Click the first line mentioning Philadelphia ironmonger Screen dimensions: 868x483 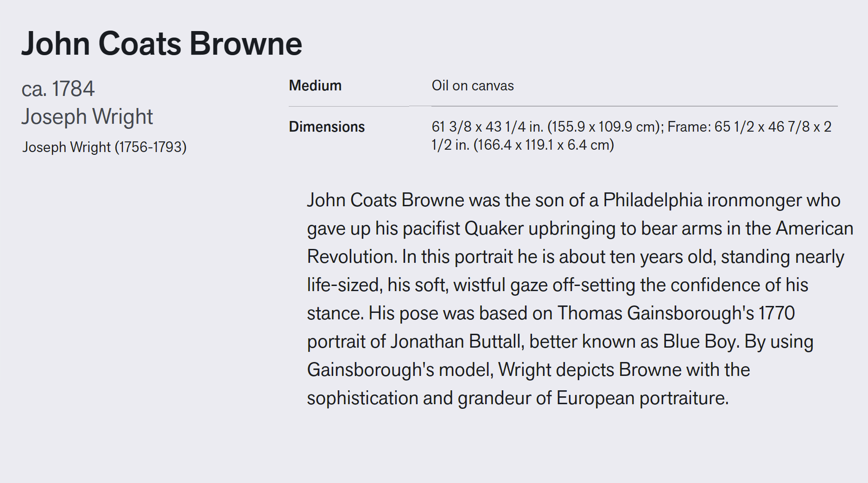(x=574, y=200)
